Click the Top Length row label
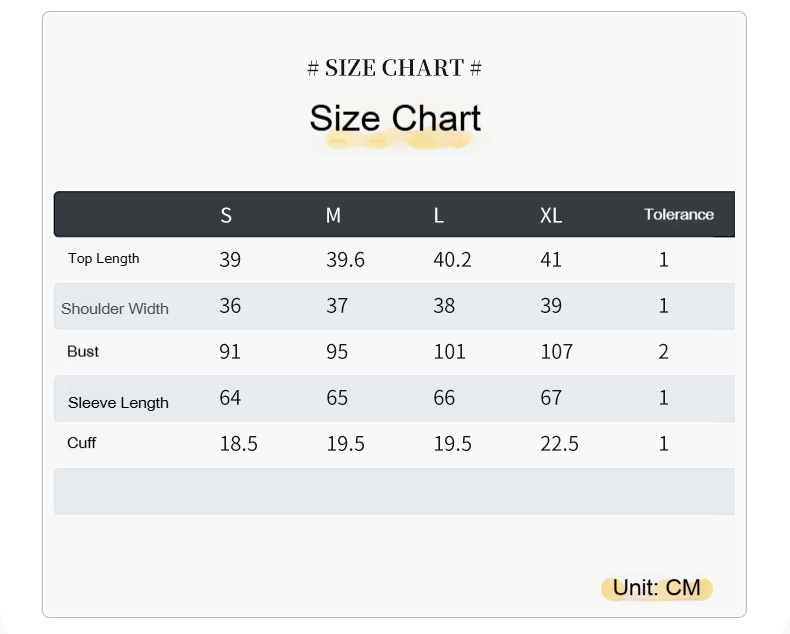Viewport: 790px width, 634px height. point(104,259)
